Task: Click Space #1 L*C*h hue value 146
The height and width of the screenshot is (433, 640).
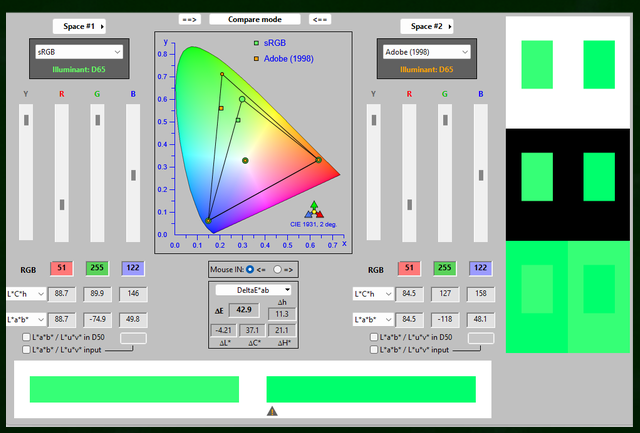Action: coord(133,294)
